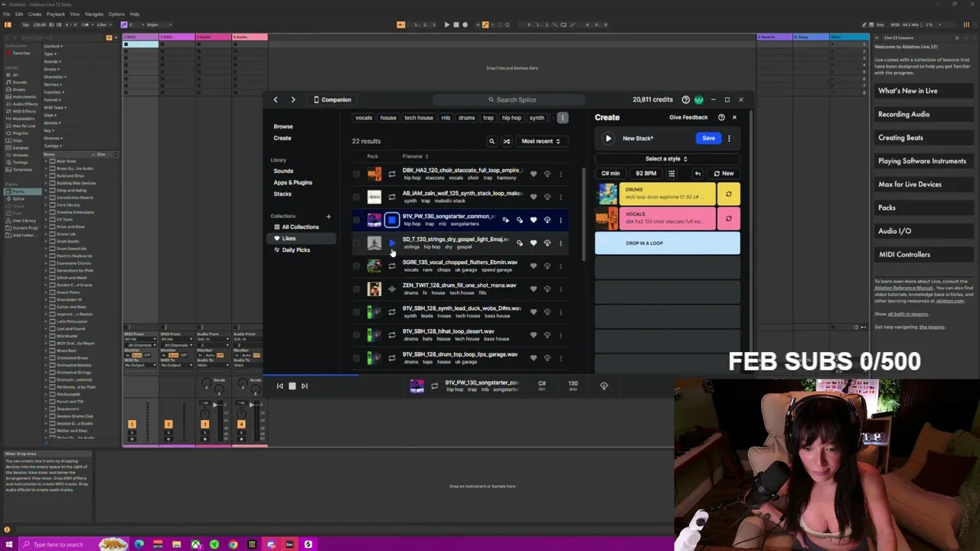
Task: Refresh the DRUMS layer loop
Action: pyautogui.click(x=728, y=194)
